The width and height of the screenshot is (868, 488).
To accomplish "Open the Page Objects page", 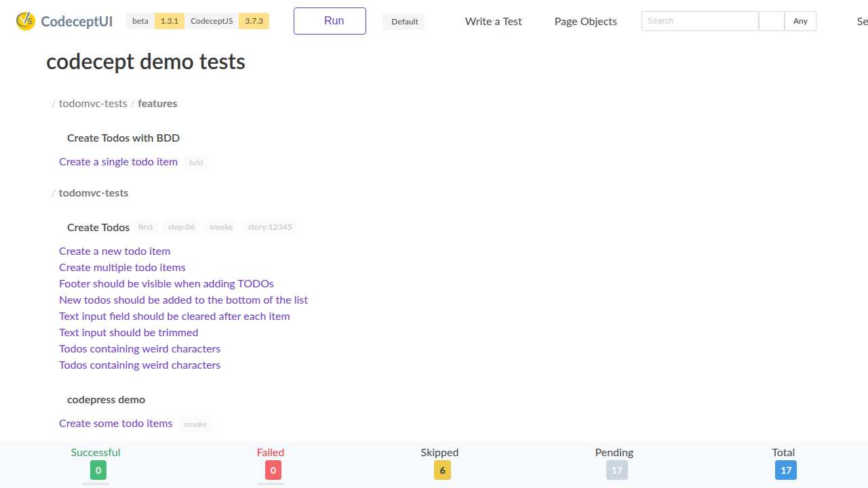I will point(585,21).
